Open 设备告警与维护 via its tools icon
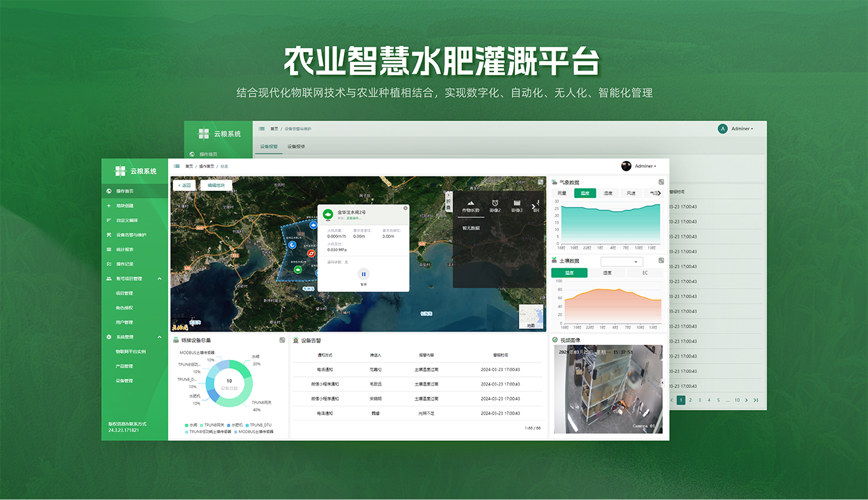The height and width of the screenshot is (500, 868). [109, 235]
